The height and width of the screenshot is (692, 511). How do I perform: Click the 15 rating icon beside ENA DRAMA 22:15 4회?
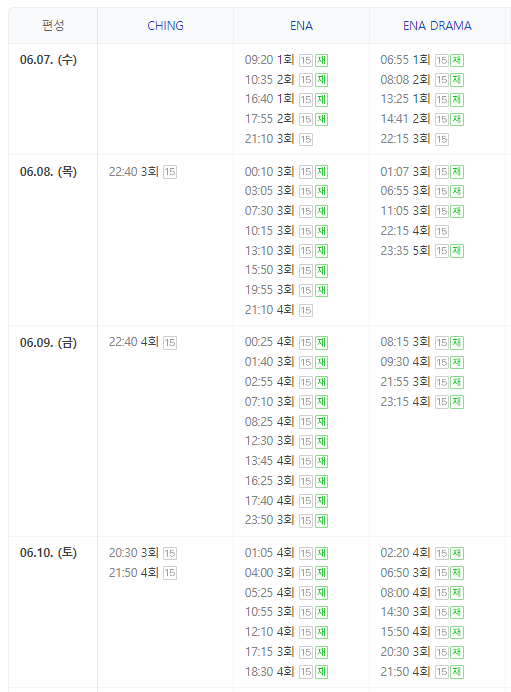pos(442,231)
